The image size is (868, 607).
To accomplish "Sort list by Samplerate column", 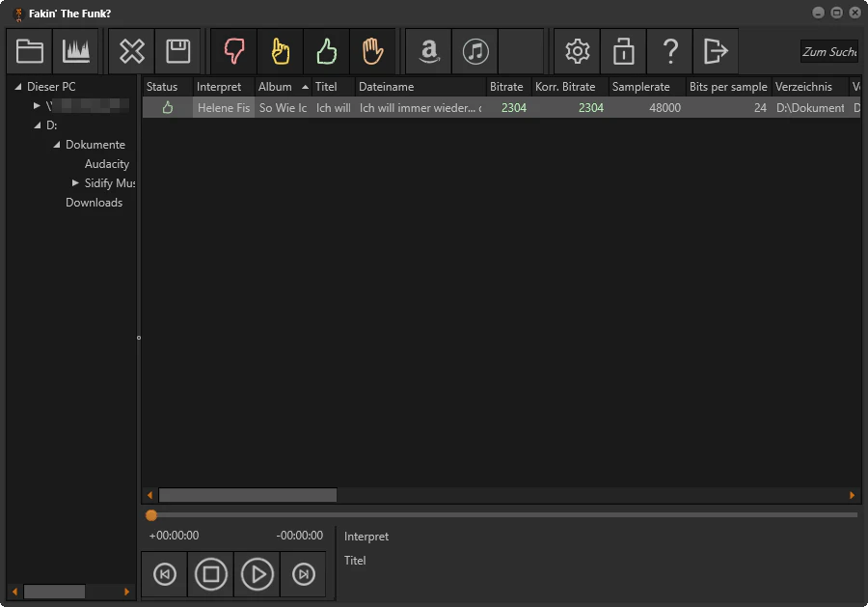I will tap(647, 87).
